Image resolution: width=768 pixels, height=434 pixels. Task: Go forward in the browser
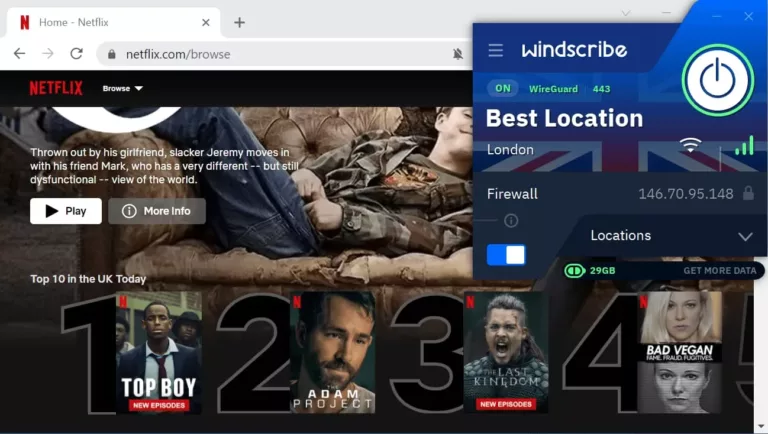tap(48, 54)
